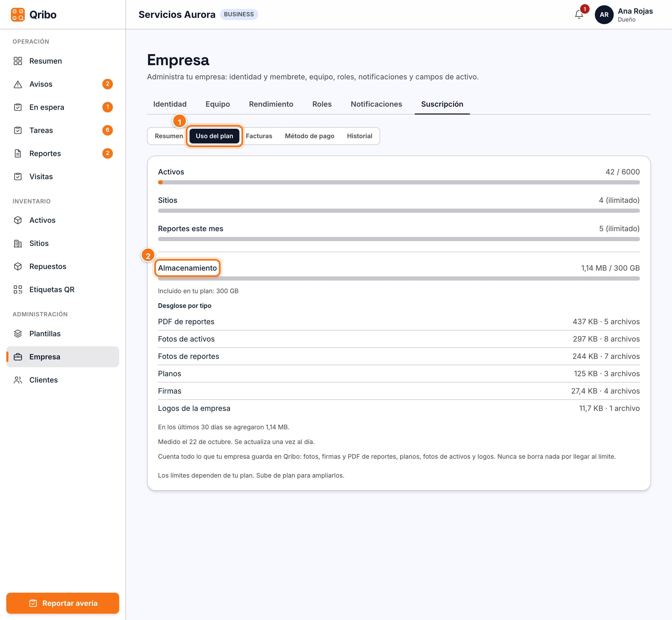Click the Reportes document icon
672x620 pixels.
(18, 154)
